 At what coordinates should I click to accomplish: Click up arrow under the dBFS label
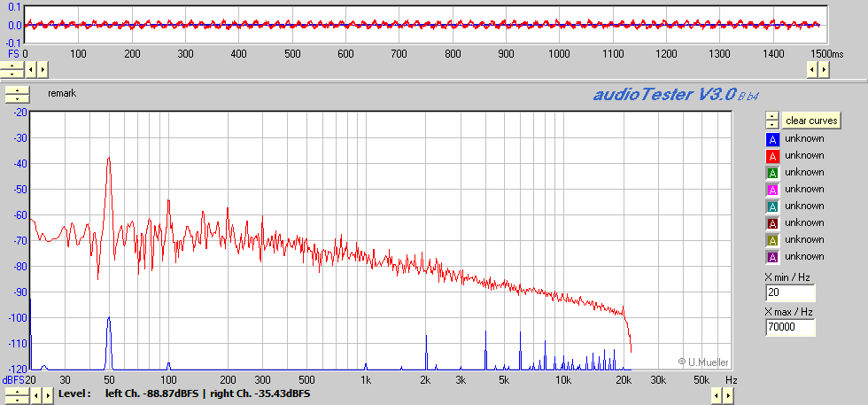[x=15, y=392]
